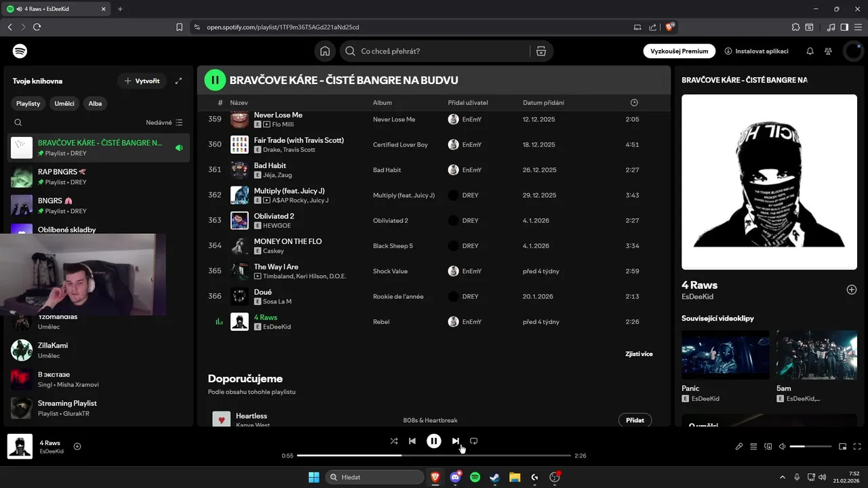Sort by Album column header
868x488 pixels.
(382, 102)
